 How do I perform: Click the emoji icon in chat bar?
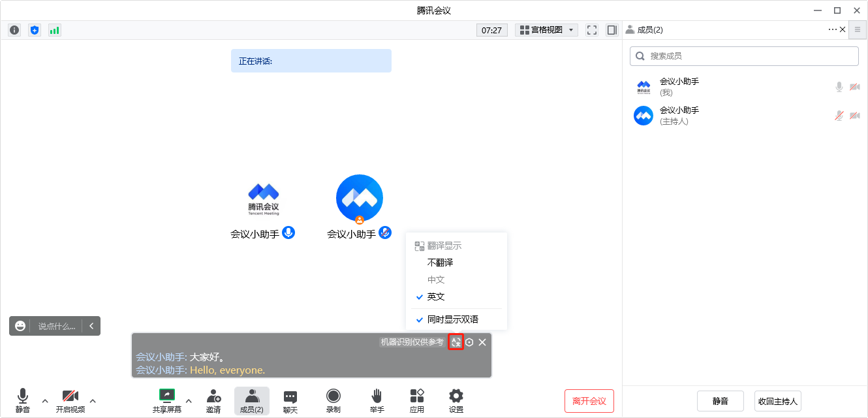coord(20,325)
